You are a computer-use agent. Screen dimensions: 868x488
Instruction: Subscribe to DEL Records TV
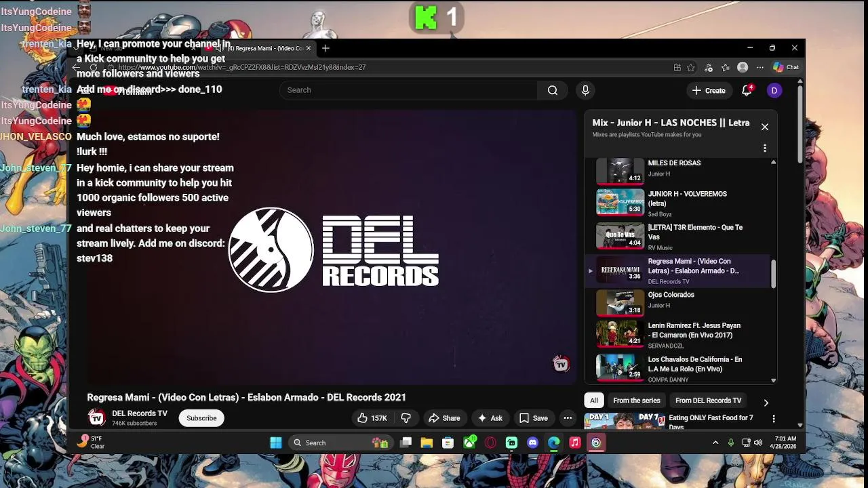click(201, 418)
